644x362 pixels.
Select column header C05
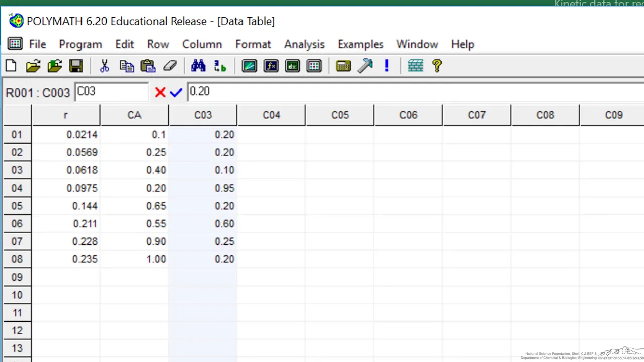pos(340,115)
